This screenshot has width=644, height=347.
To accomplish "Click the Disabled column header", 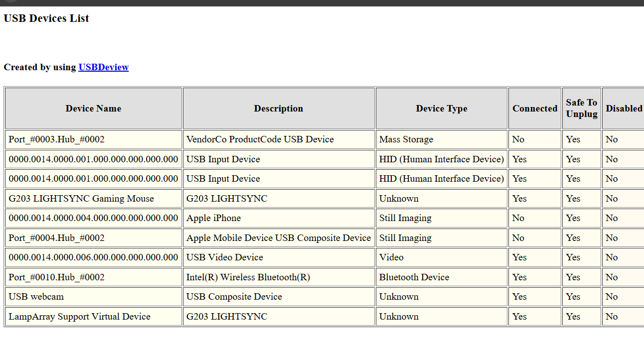I will pos(624,109).
